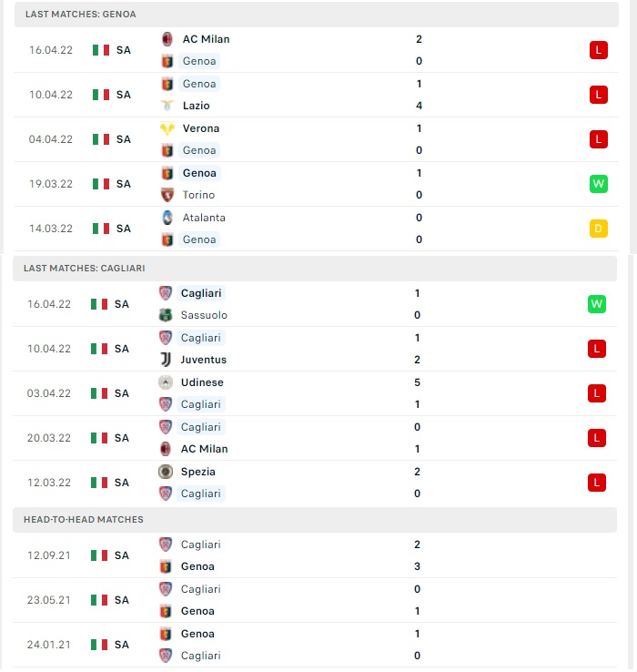Click the yellow D badge for Atalanta draw
This screenshot has height=672, width=637.
pyautogui.click(x=599, y=229)
